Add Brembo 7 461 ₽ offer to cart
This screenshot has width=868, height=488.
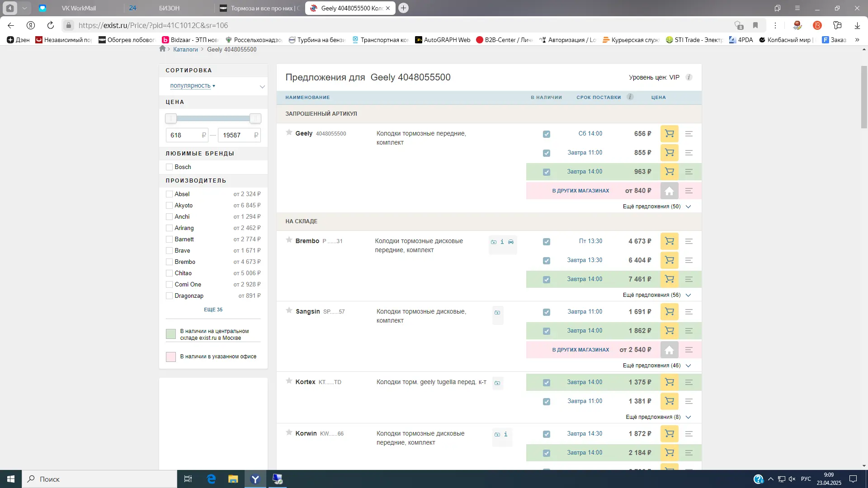click(669, 279)
